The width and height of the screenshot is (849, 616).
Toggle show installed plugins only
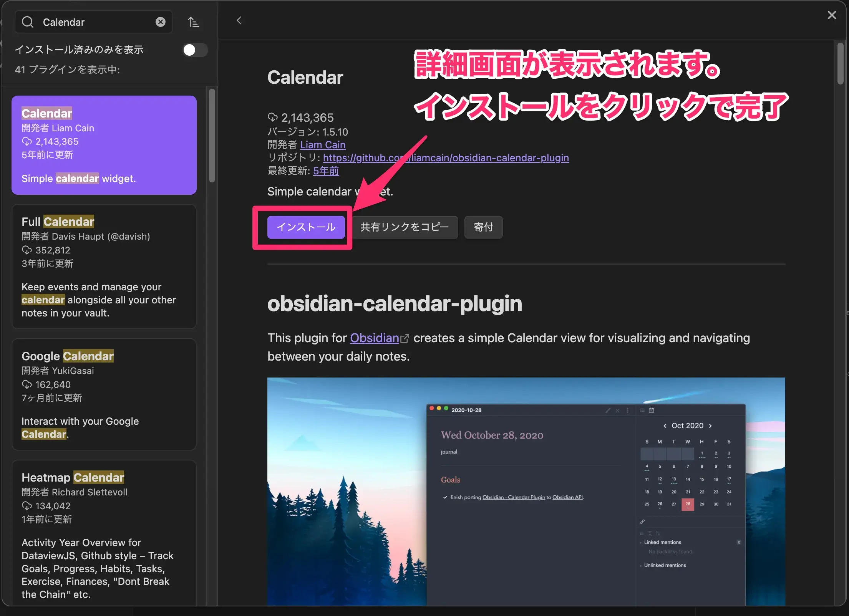pyautogui.click(x=195, y=50)
